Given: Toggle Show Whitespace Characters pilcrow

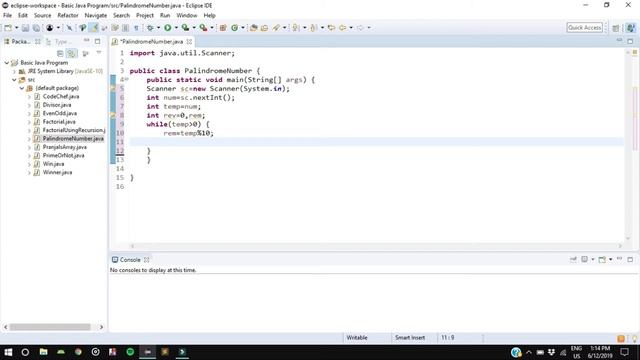Looking at the screenshot, I should 136,28.
